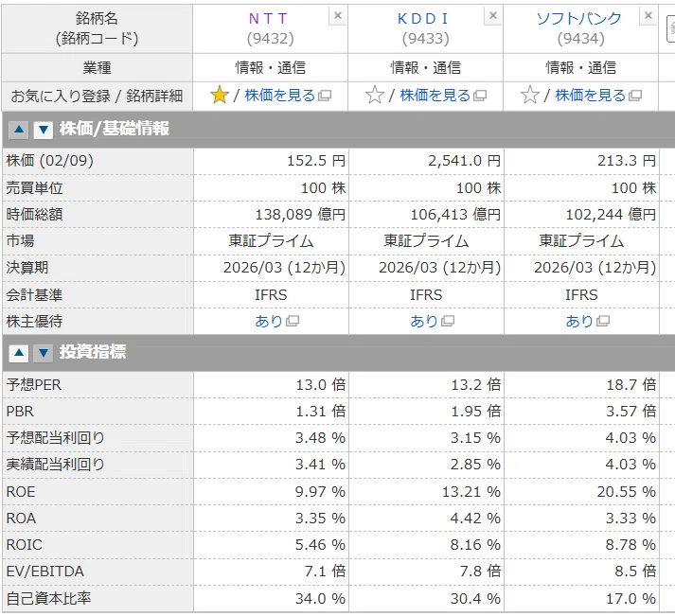This screenshot has width=675, height=616.
Task: Click external icon next to KDDI あり
Action: tap(448, 321)
